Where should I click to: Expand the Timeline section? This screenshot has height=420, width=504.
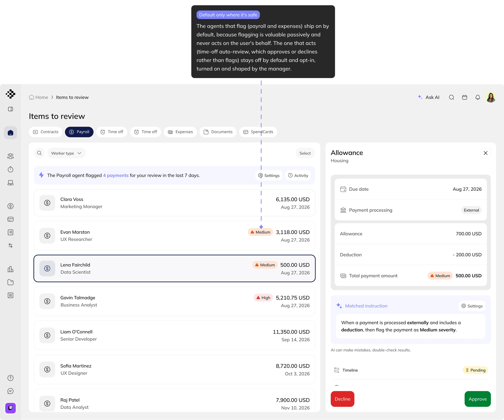411,370
